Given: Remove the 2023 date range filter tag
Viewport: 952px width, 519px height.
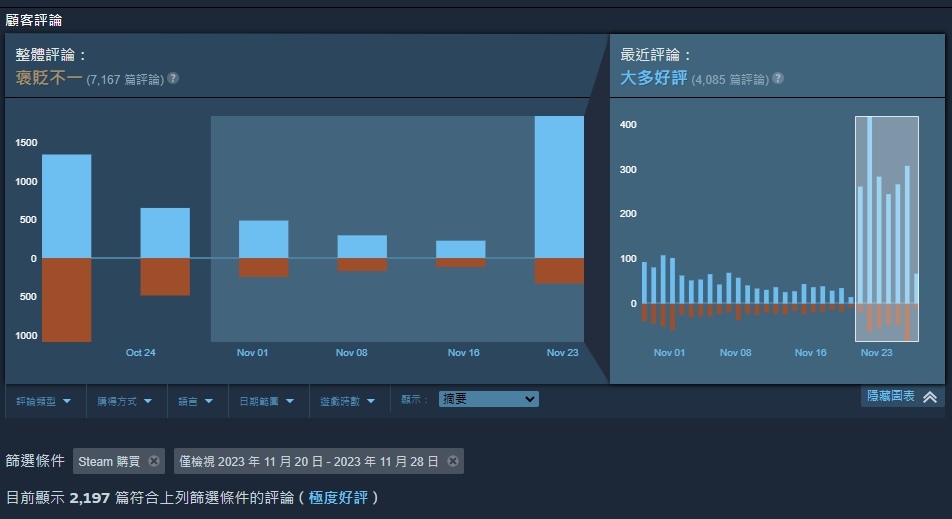Looking at the screenshot, I should 453,461.
